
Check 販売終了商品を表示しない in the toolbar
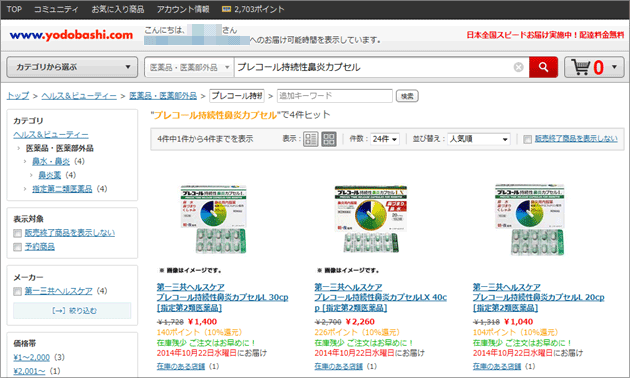527,139
